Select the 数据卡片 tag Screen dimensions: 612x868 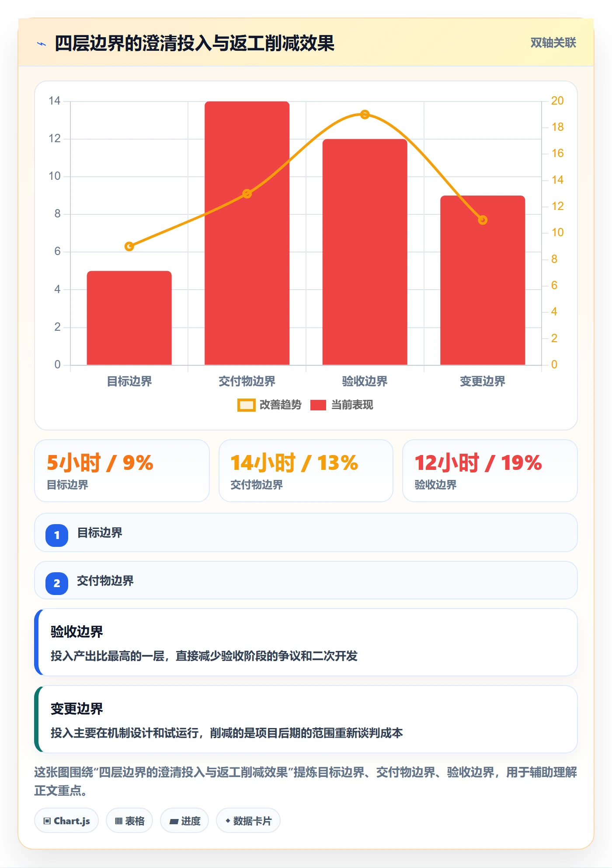tap(248, 821)
